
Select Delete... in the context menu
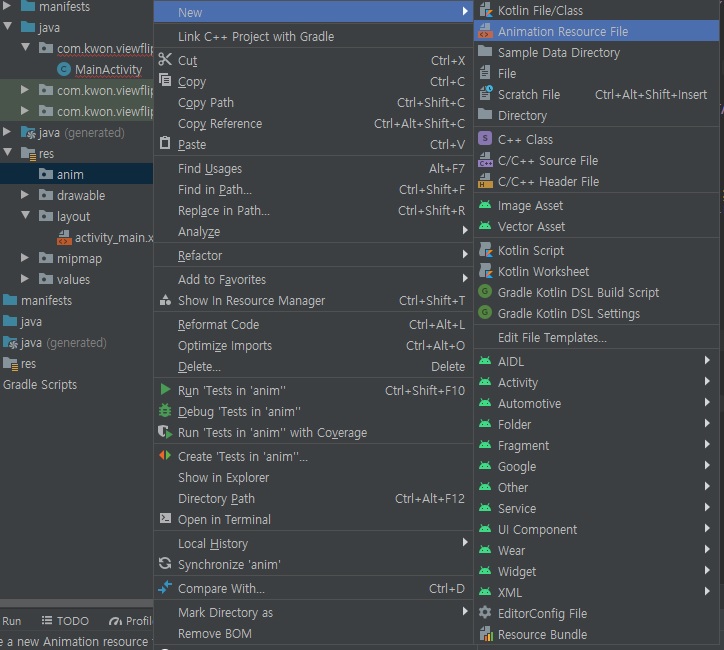[314, 367]
